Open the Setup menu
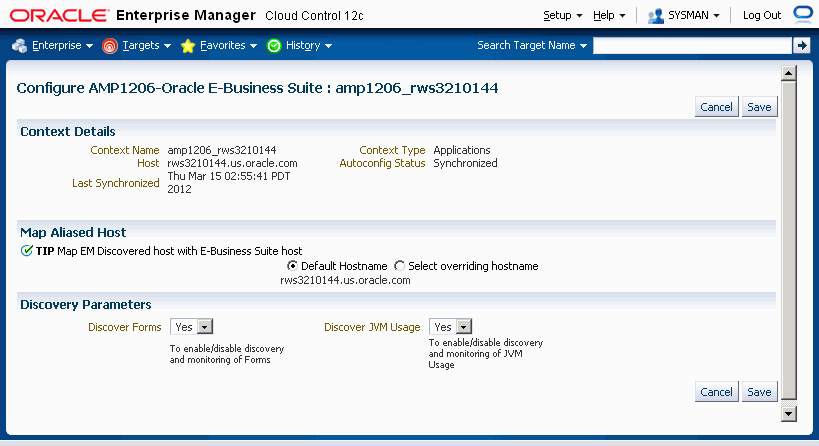 pyautogui.click(x=563, y=16)
